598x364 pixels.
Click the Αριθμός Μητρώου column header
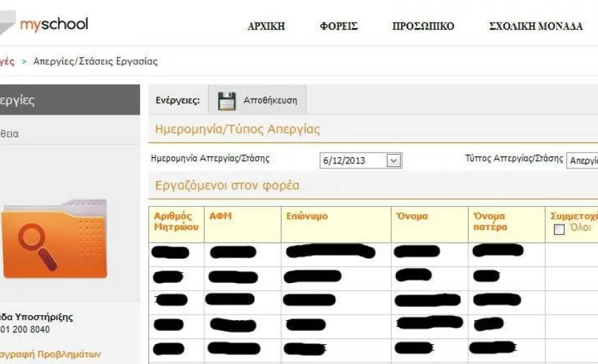pyautogui.click(x=176, y=221)
